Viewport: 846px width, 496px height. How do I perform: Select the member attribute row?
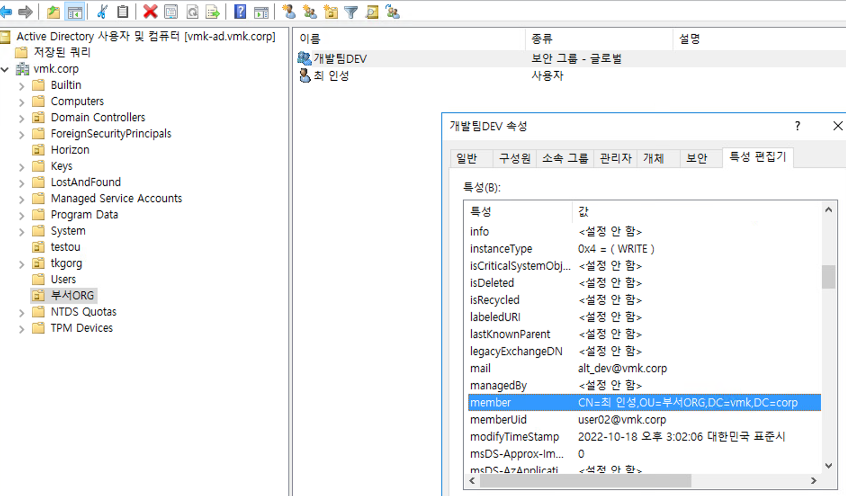point(645,403)
